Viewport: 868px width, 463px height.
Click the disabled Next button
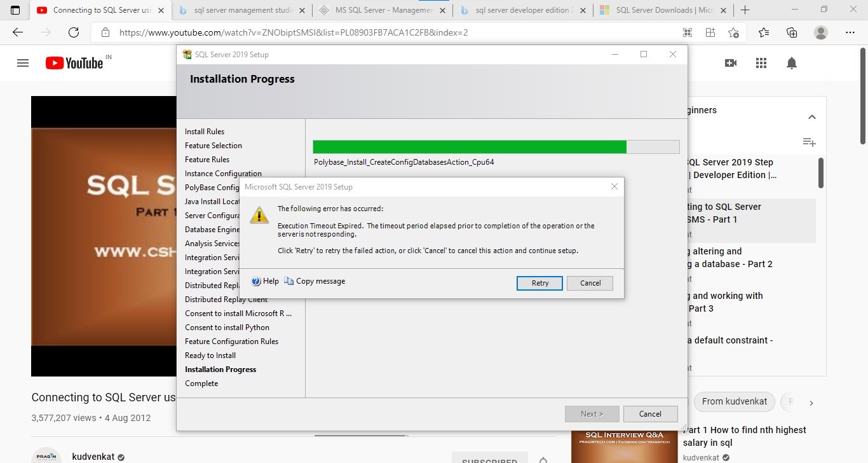pyautogui.click(x=592, y=413)
